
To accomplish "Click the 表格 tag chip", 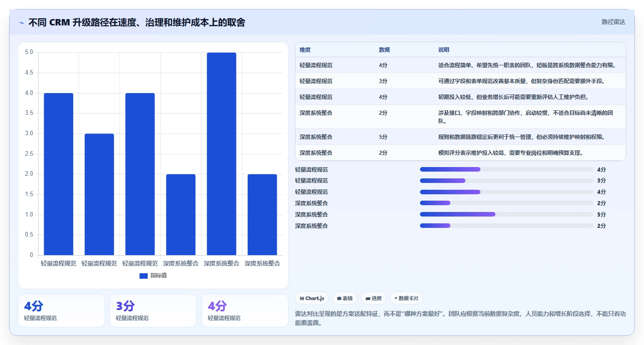I will pos(345,298).
